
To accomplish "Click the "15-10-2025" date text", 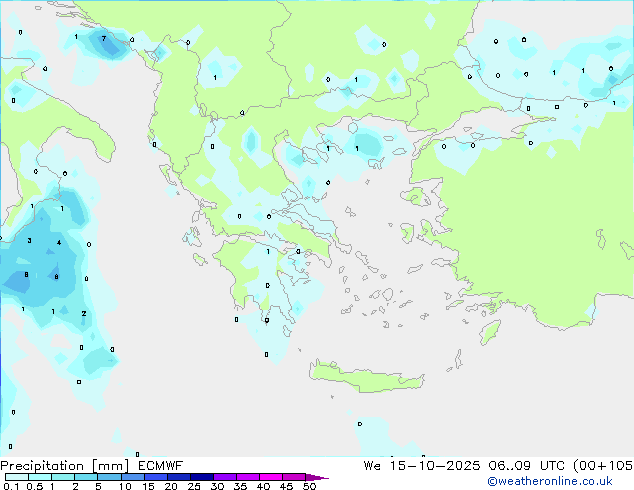I will [435, 466].
